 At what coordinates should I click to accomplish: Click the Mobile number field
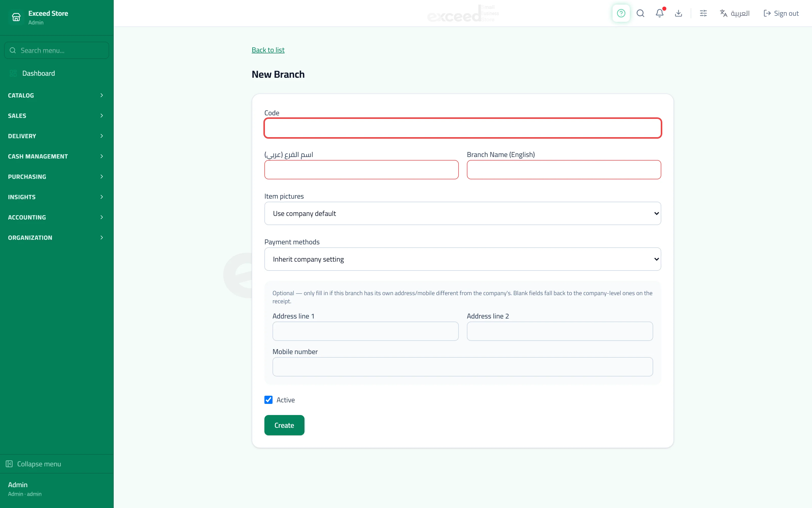(x=463, y=367)
